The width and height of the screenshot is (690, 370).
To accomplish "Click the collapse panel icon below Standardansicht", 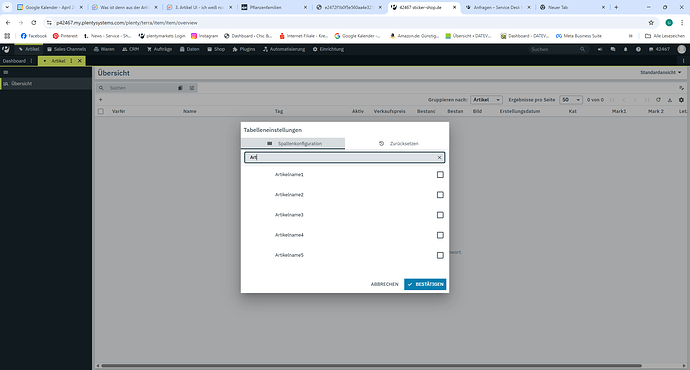I will pos(681,88).
